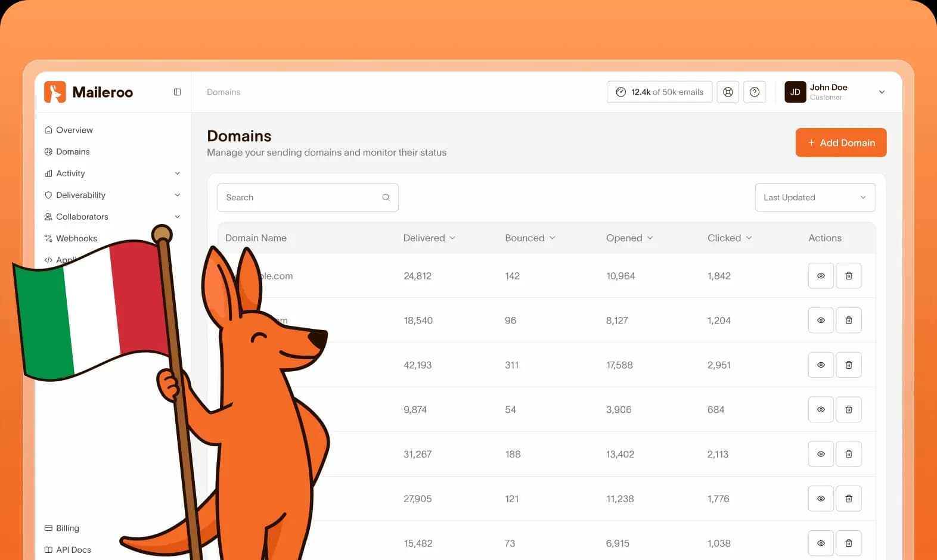The height and width of the screenshot is (560, 937).
Task: Click the 1,842 clicked value
Action: pyautogui.click(x=719, y=276)
